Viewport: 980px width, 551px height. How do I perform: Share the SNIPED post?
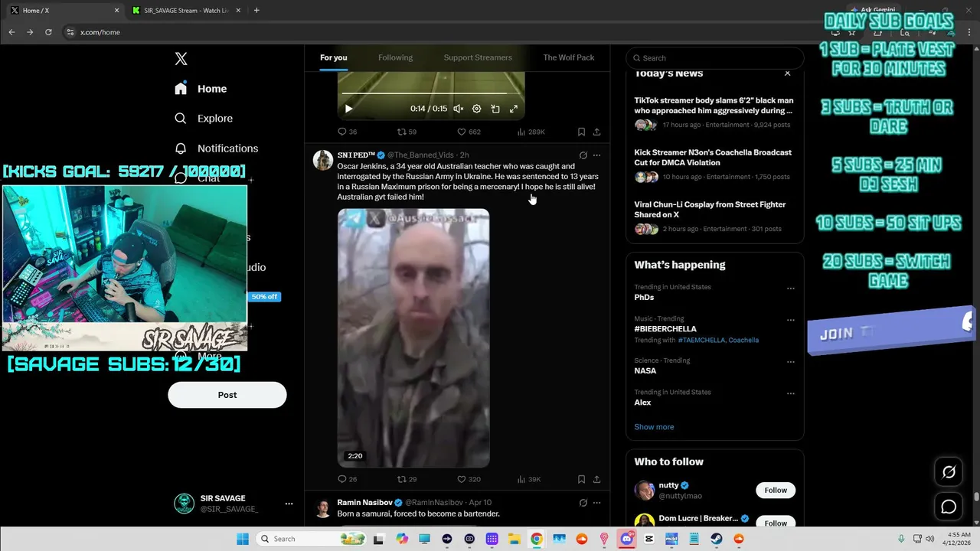click(596, 479)
